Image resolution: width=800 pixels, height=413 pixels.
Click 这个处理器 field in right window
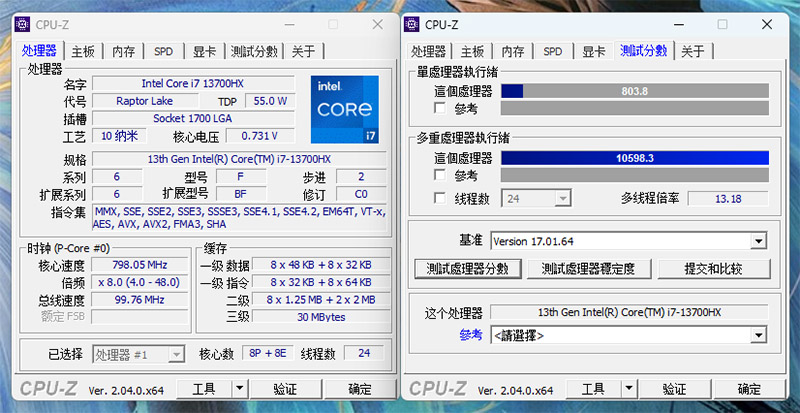pyautogui.click(x=629, y=312)
